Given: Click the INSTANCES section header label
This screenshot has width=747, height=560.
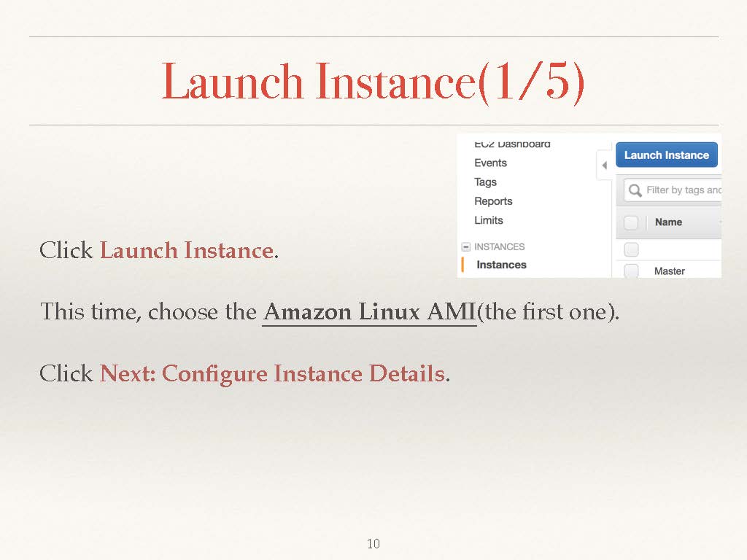Looking at the screenshot, I should 499,247.
